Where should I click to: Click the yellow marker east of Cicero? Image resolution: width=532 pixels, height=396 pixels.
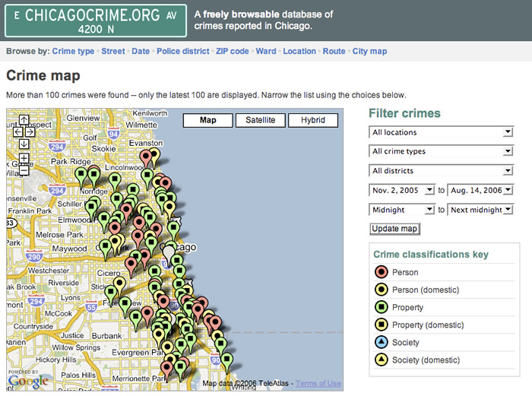click(x=119, y=285)
